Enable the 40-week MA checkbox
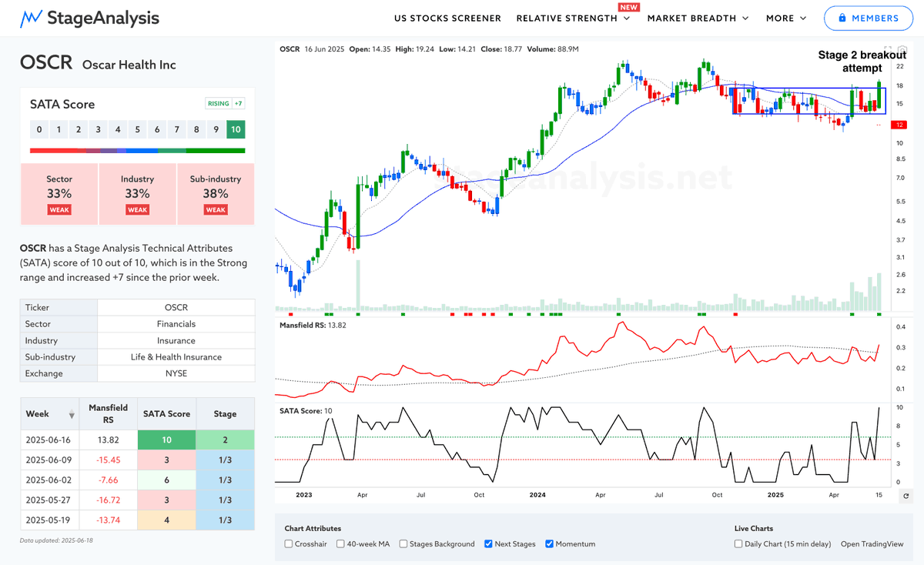Viewport: 924px width, 565px height. (x=341, y=543)
